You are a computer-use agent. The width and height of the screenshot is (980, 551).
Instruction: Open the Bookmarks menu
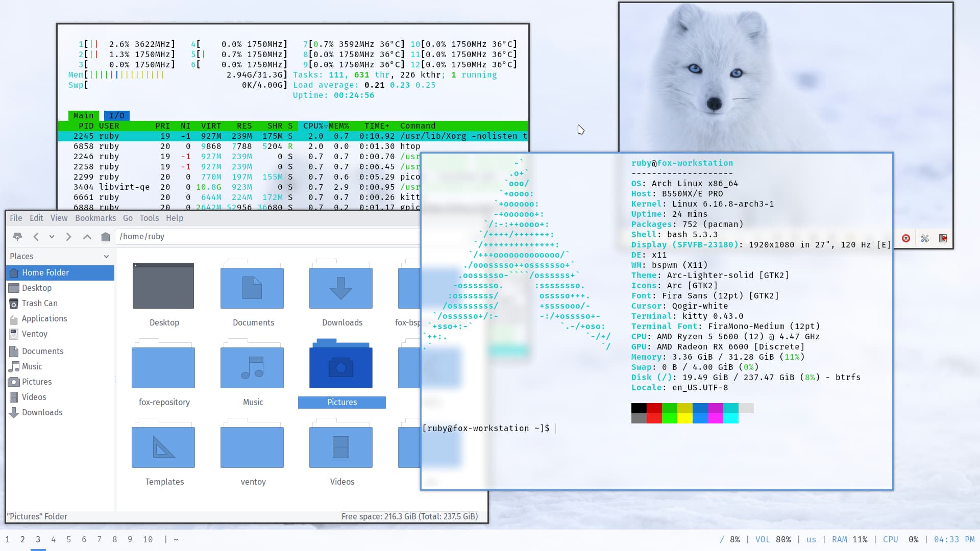(x=95, y=218)
